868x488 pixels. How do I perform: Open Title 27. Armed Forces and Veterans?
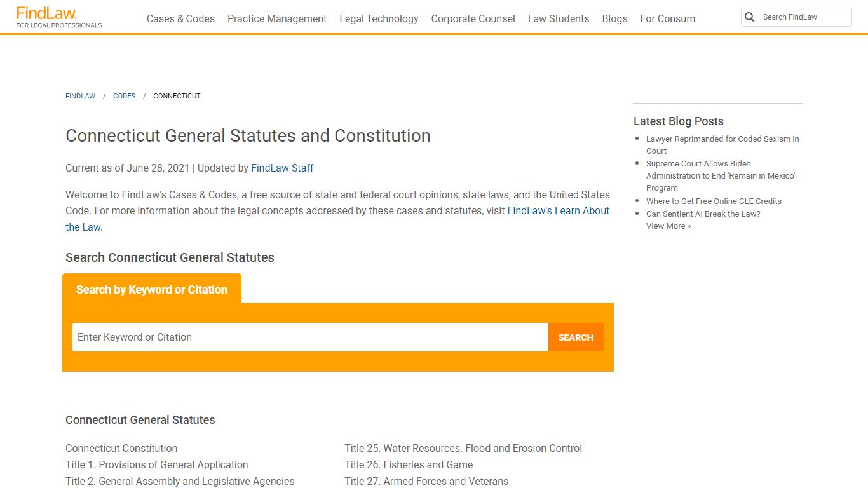pos(426,481)
